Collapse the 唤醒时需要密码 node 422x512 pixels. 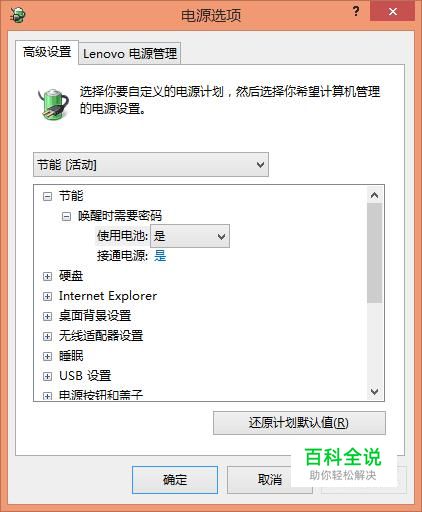click(x=66, y=217)
